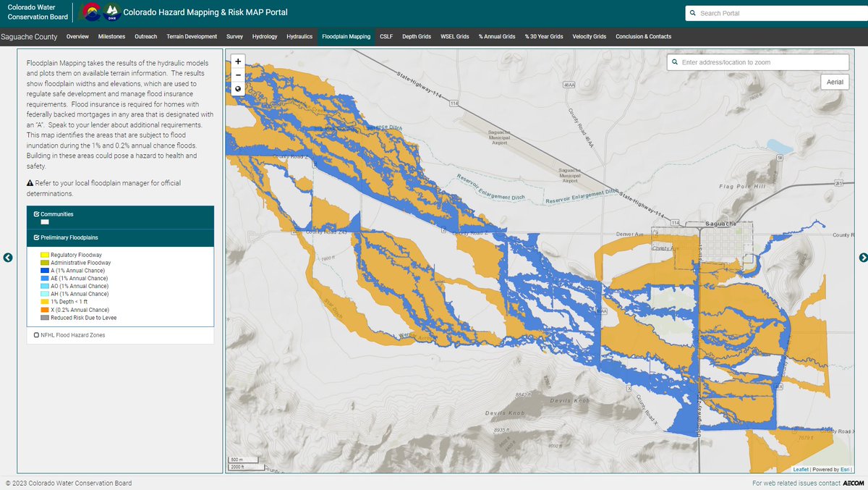Open the Hydrology tab
This screenshot has width=868, height=490.
click(x=265, y=36)
